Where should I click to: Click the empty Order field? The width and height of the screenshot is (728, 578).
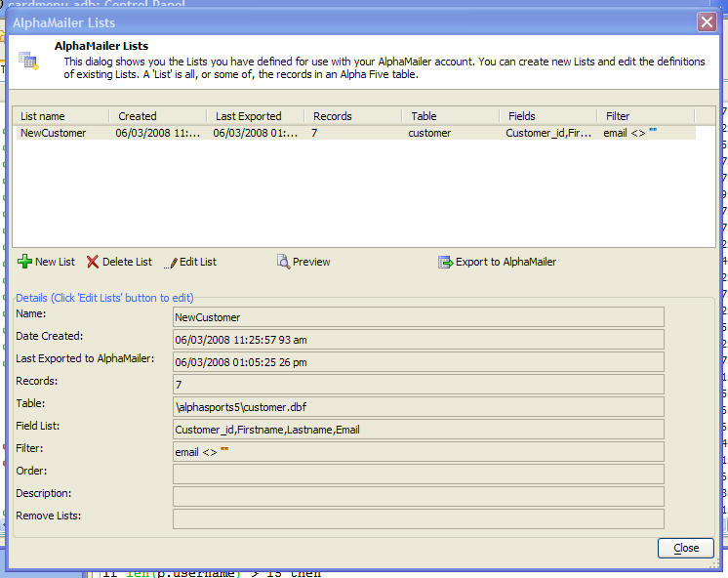coord(419,475)
